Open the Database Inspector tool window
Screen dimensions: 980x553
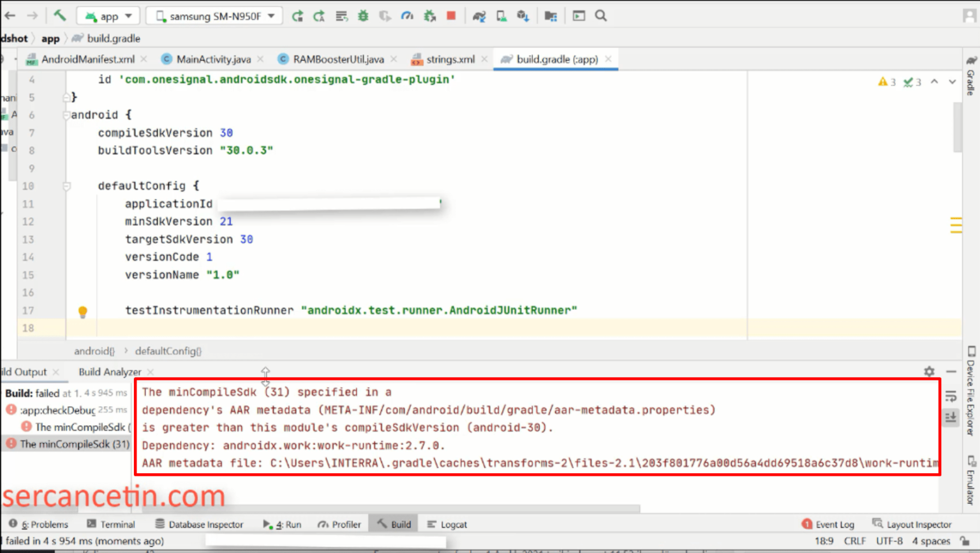pyautogui.click(x=199, y=524)
